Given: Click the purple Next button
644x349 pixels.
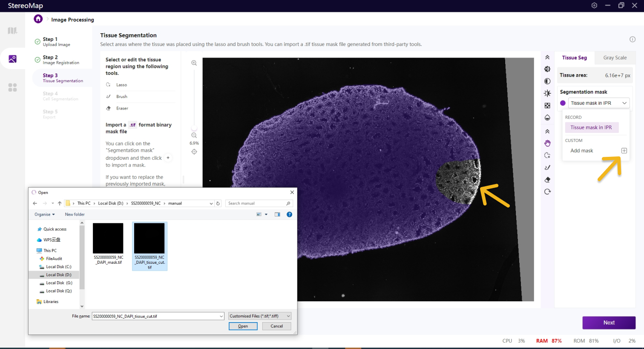Looking at the screenshot, I should tap(609, 323).
